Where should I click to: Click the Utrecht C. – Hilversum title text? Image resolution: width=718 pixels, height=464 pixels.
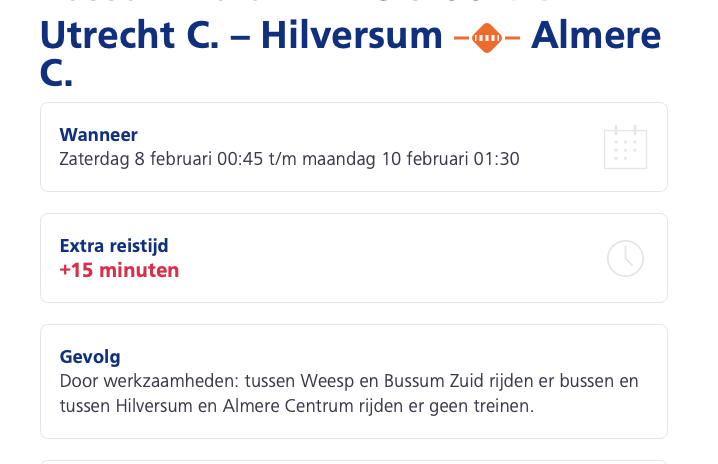pyautogui.click(x=241, y=35)
